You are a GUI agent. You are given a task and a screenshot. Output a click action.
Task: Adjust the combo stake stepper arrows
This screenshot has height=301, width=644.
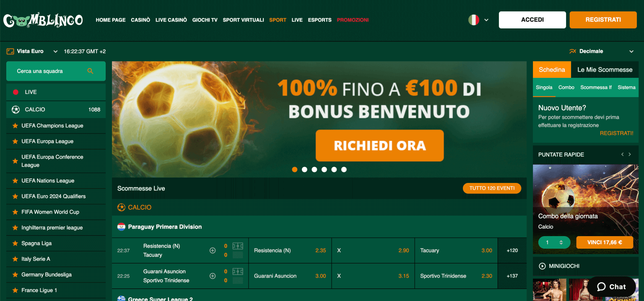(x=561, y=242)
